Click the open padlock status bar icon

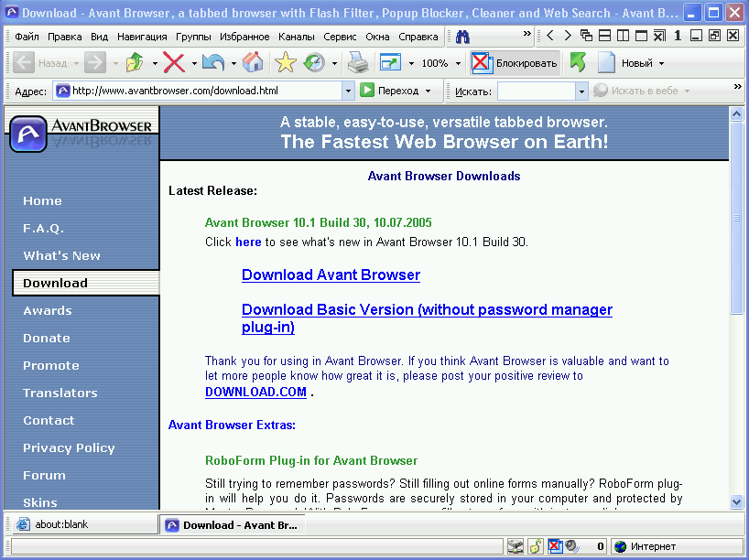536,546
